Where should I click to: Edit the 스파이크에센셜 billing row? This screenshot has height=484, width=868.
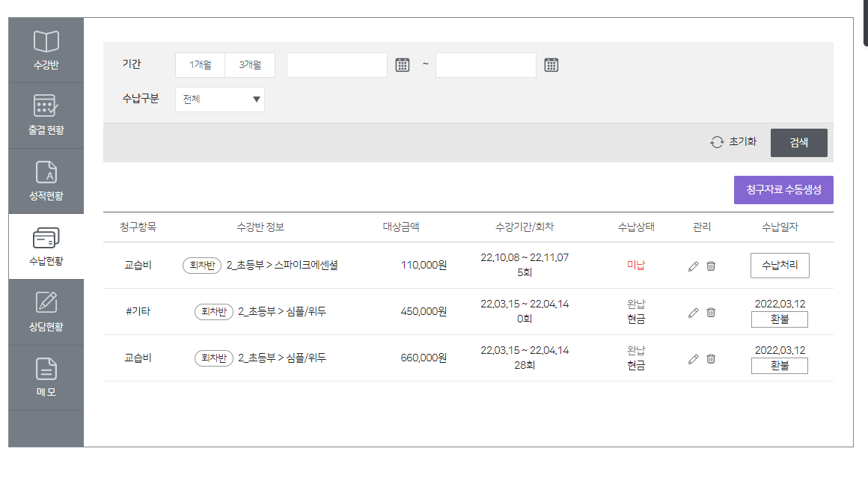(x=693, y=266)
